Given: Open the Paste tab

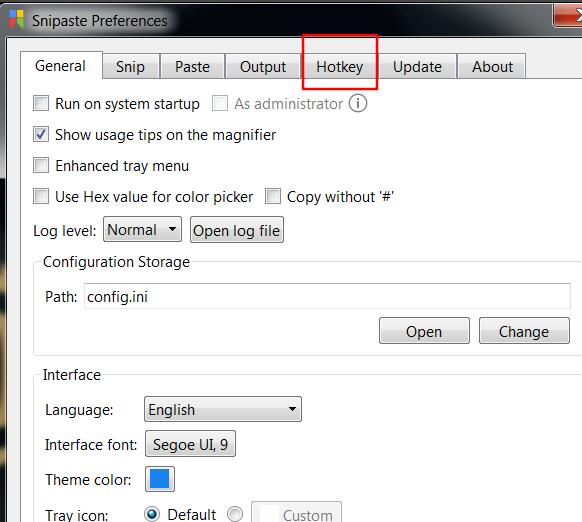Looking at the screenshot, I should click(x=192, y=66).
